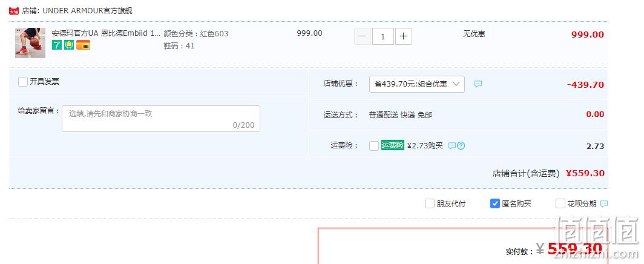Click the 0/200 character counter

[x=243, y=125]
